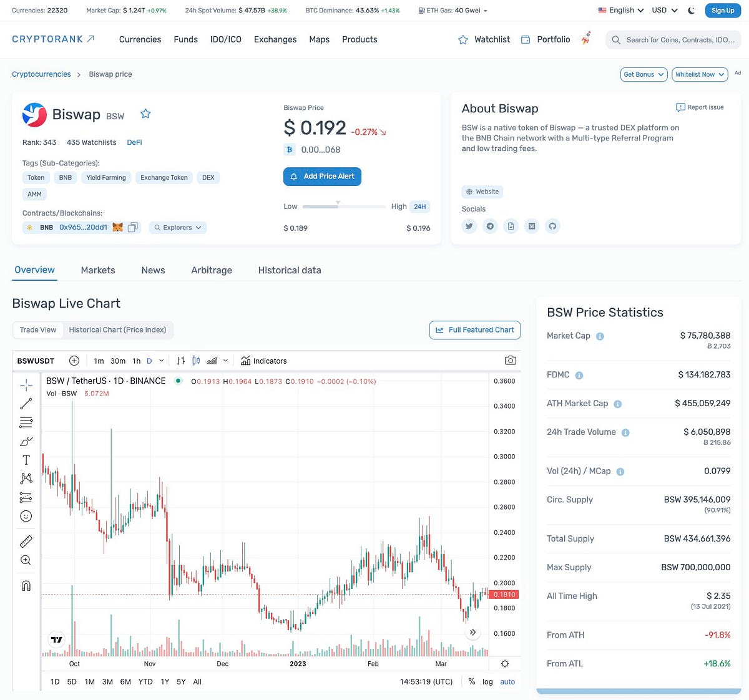This screenshot has height=700, width=749.
Task: Select the bars chart style
Action: (181, 361)
